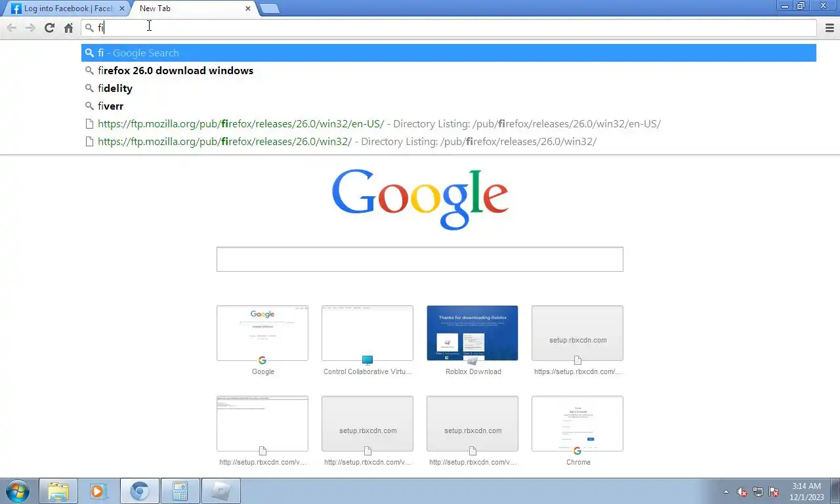Open the Roblox Download thumbnail

[472, 333]
